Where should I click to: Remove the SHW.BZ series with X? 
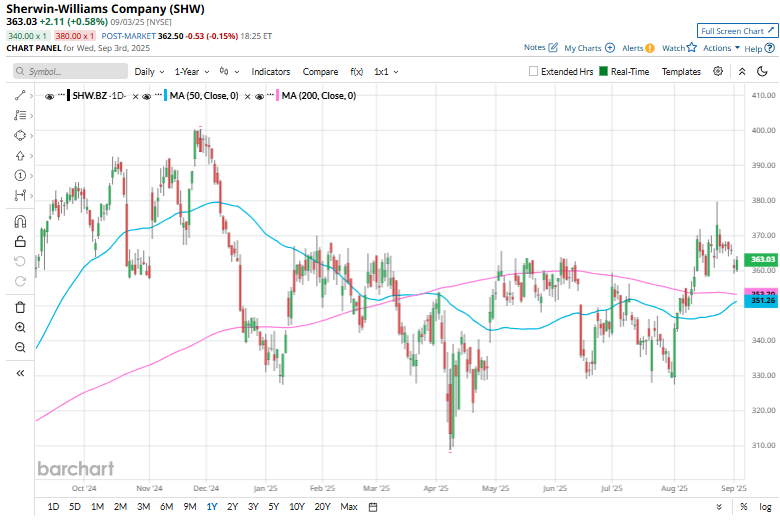click(x=135, y=97)
